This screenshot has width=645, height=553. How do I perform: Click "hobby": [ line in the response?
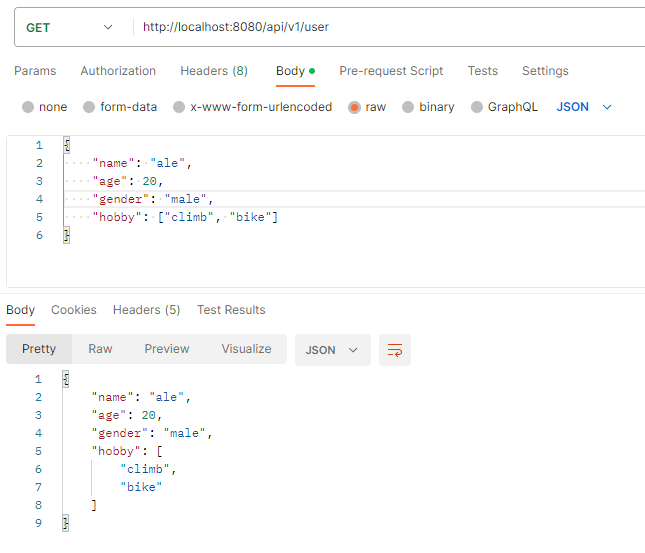coord(127,451)
